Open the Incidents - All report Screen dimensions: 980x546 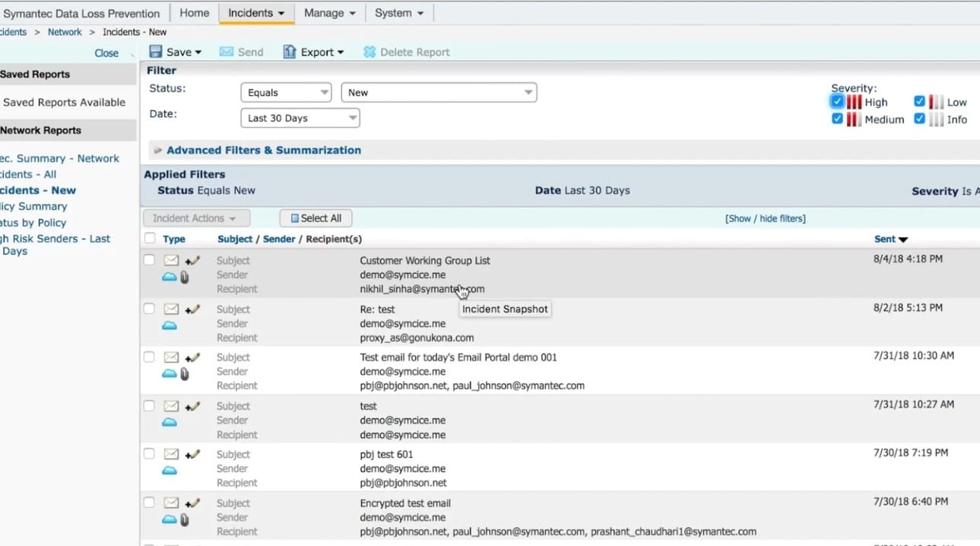tap(28, 174)
